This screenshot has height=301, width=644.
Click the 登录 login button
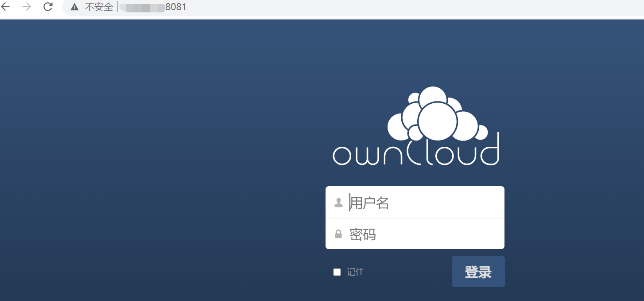(478, 271)
